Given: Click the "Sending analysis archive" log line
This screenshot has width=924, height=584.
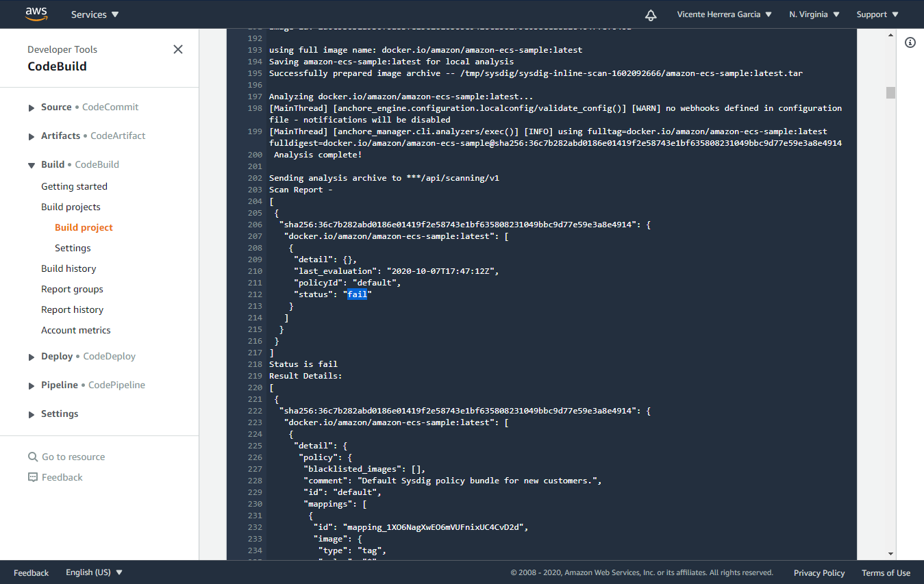Looking at the screenshot, I should coord(384,178).
